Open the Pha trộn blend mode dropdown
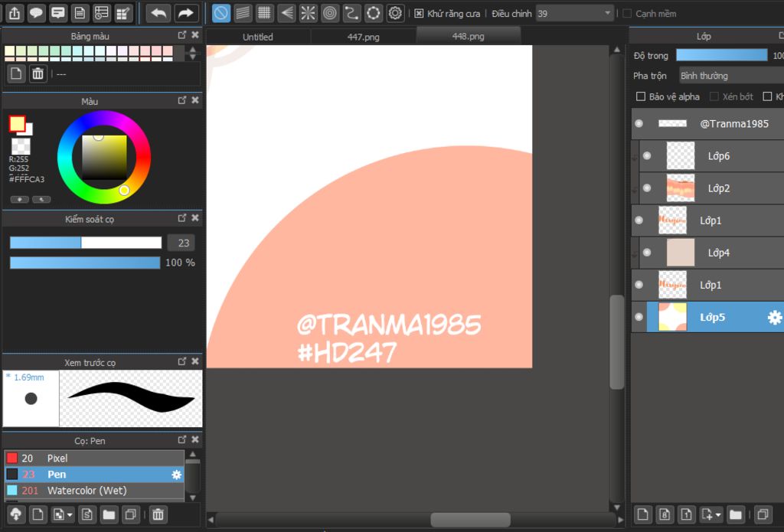Image resolution: width=784 pixels, height=532 pixels. coord(731,76)
